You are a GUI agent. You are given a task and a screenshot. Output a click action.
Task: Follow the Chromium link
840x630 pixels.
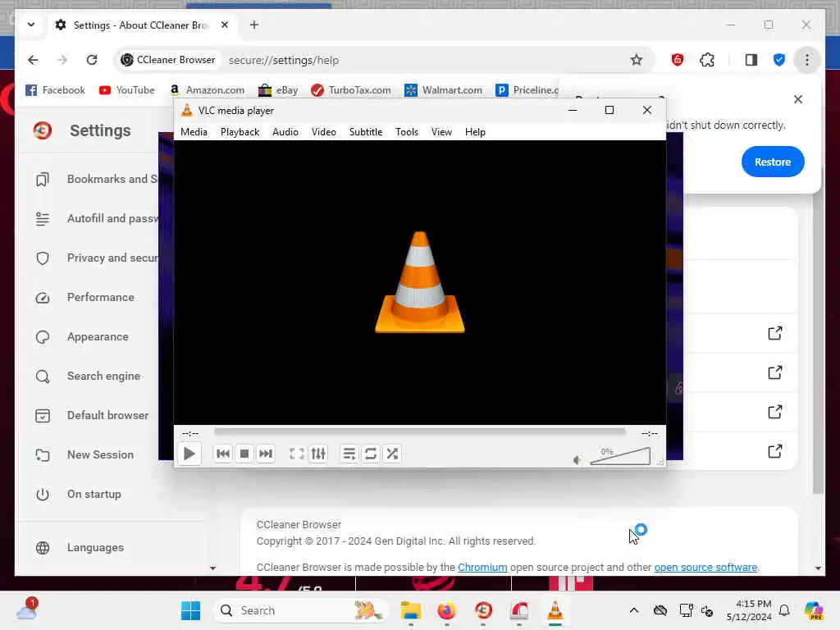tap(482, 568)
